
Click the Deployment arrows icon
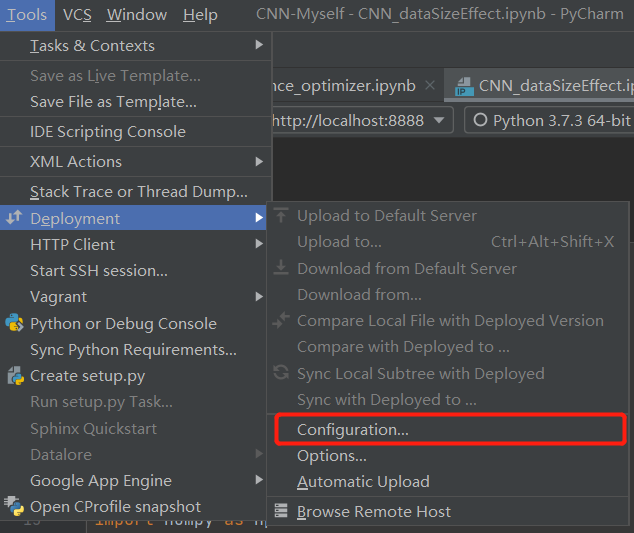[14, 218]
